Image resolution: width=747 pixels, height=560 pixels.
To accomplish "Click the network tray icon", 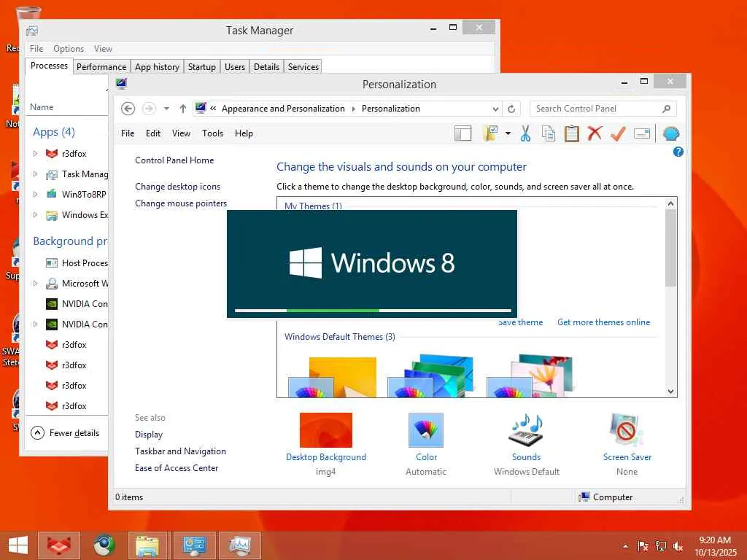I will [x=660, y=546].
